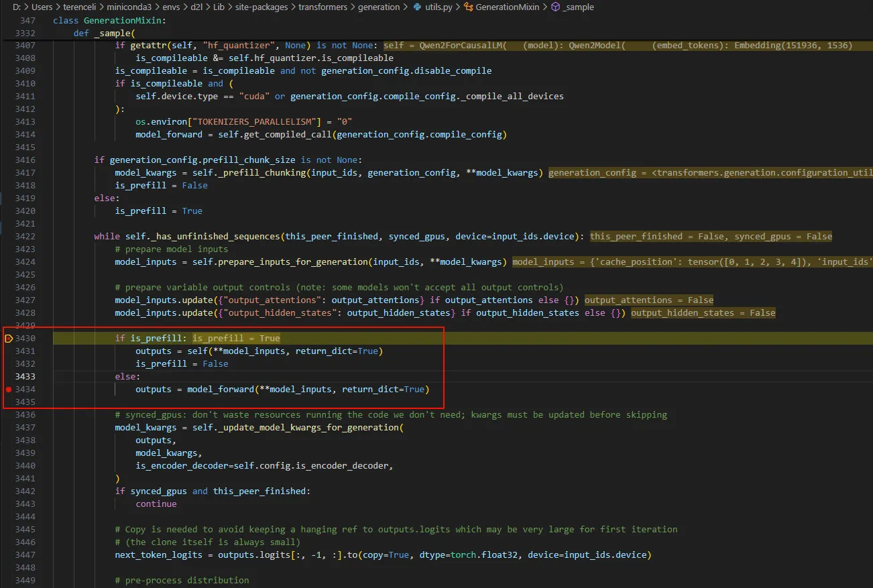Click the method symbol icon before _sample breadcrumb
Screen dimensions: 873x588
(x=555, y=7)
